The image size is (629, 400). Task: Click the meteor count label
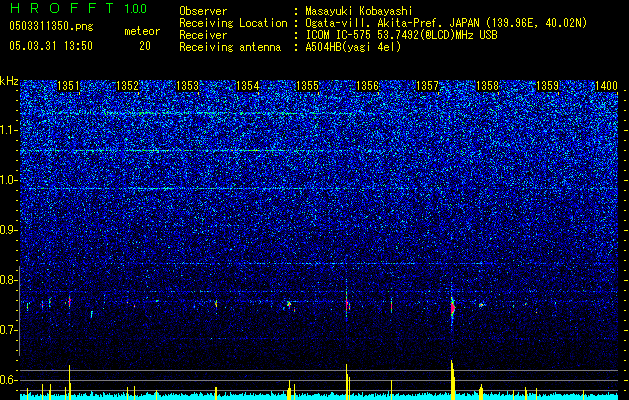[142, 31]
